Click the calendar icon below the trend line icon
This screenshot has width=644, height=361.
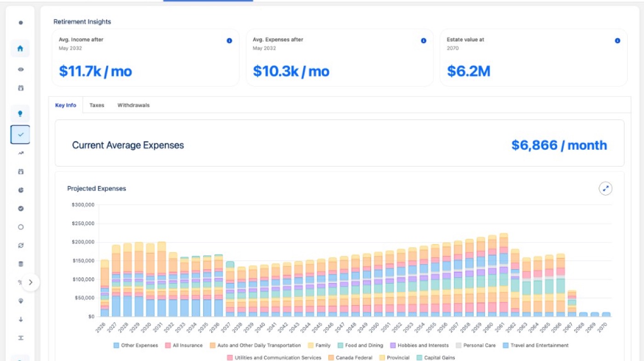click(x=20, y=172)
